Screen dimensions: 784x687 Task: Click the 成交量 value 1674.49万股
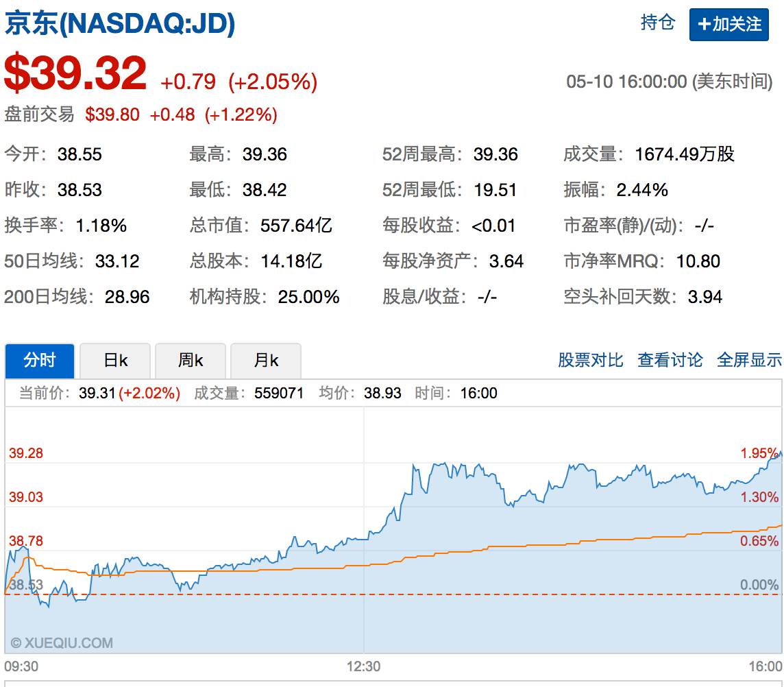coord(685,154)
